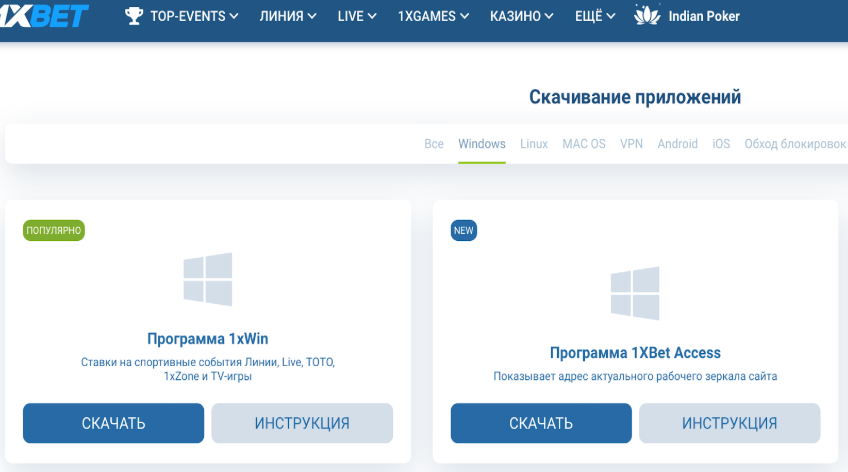Click the Windows logo above Программа 1XBet Access
Image resolution: width=848 pixels, height=472 pixels.
click(635, 293)
